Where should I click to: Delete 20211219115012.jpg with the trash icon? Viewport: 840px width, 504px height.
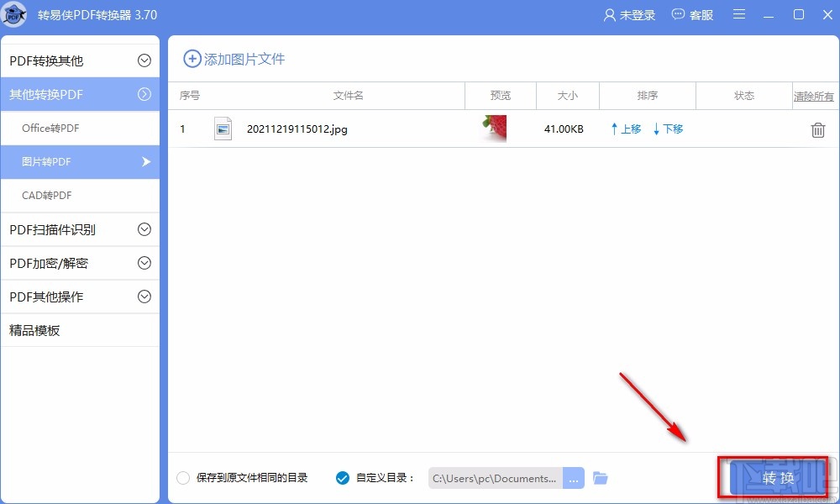816,129
